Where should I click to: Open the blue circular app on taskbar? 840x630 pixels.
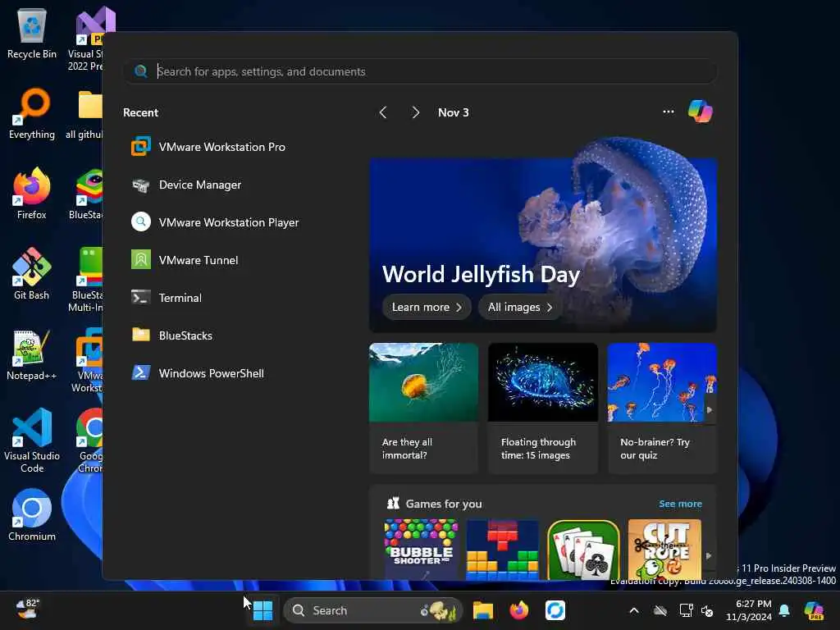pos(555,610)
